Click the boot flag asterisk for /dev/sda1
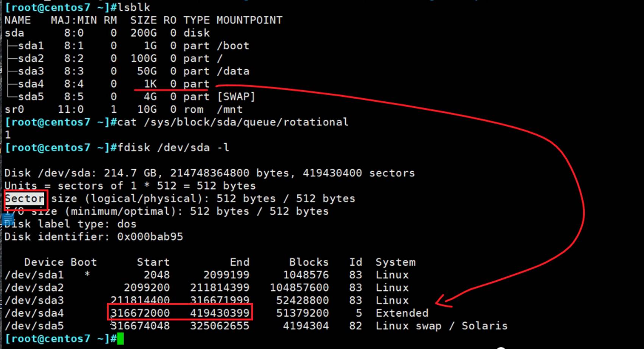Viewport: 644px width, 349px height. [x=87, y=275]
